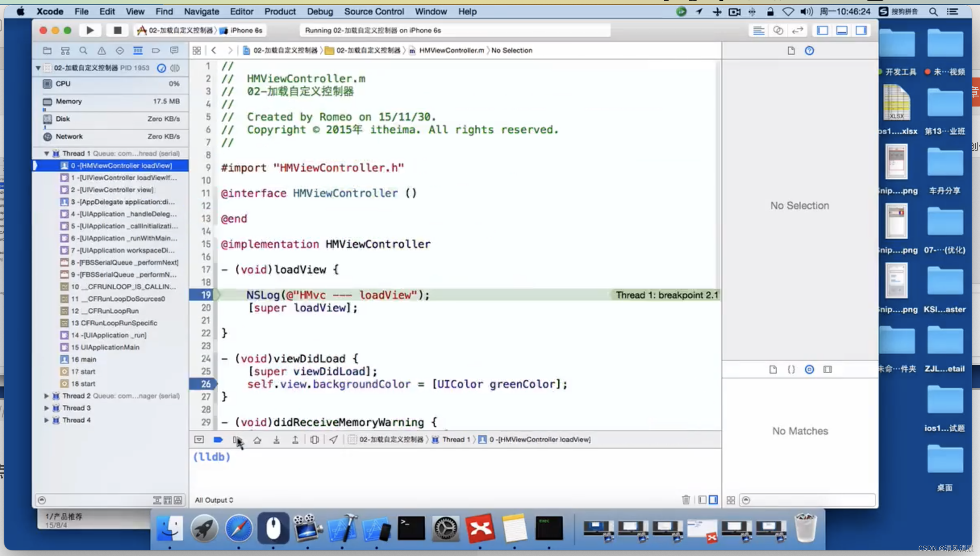Screen dimensions: 980x556
Task: Click the Step into button in debug toolbar
Action: coord(276,439)
